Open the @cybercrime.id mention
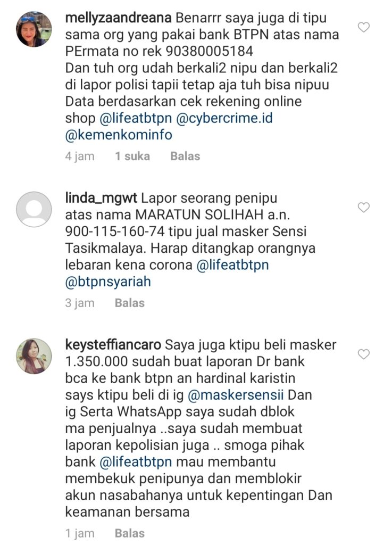 click(224, 118)
